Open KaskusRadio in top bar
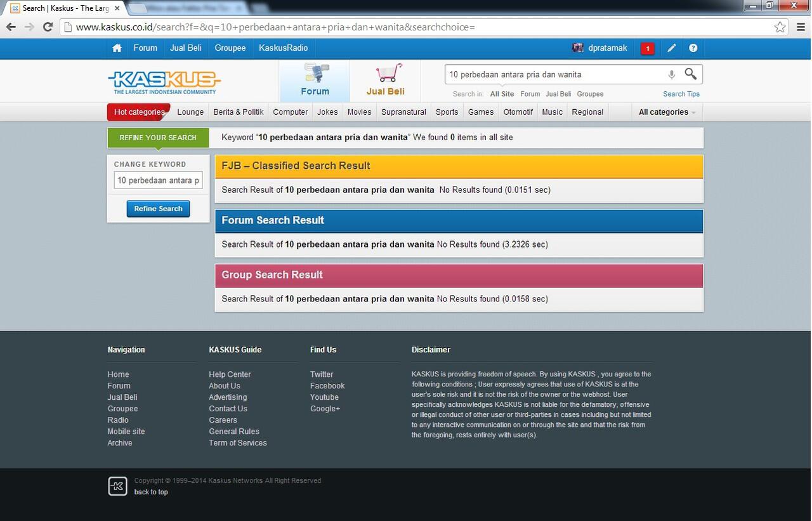This screenshot has width=812, height=521. [284, 48]
